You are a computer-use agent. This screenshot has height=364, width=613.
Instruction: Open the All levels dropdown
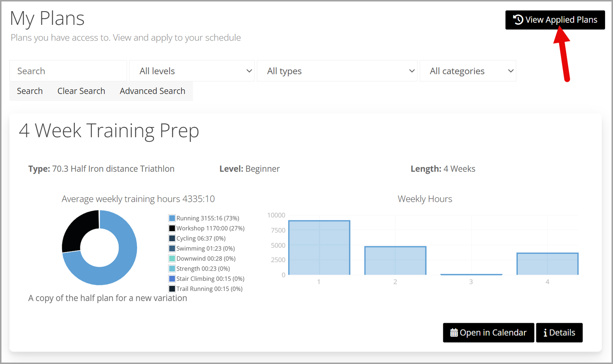coord(192,71)
